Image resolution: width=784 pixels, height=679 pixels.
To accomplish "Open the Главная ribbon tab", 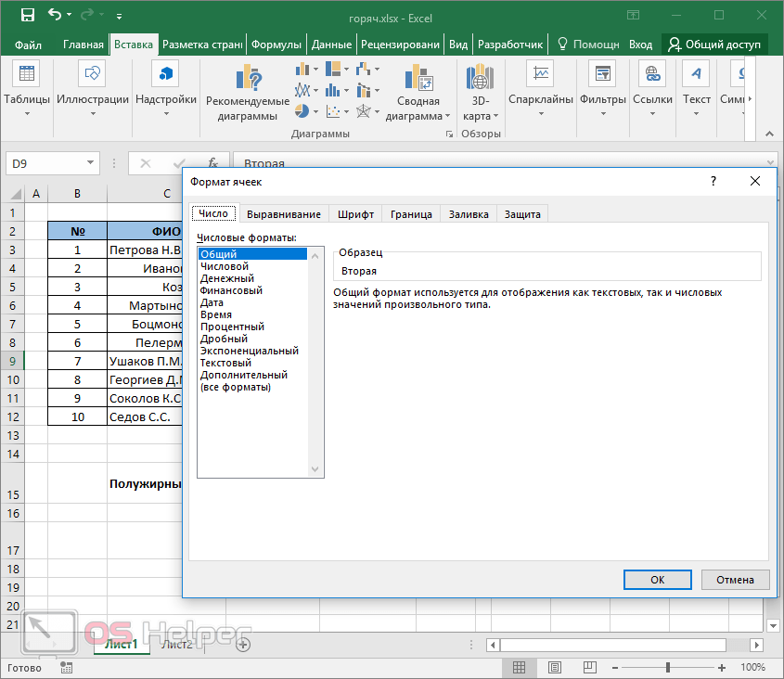I will pos(84,45).
